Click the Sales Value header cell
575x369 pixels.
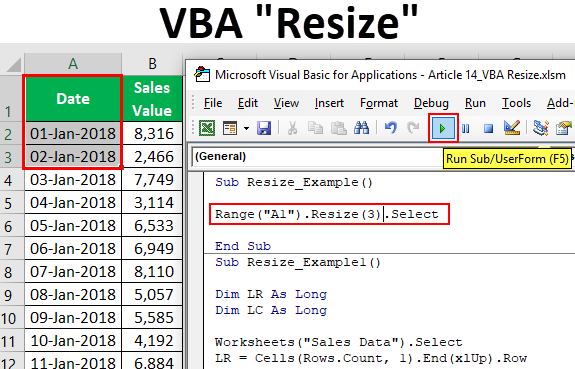tap(152, 99)
